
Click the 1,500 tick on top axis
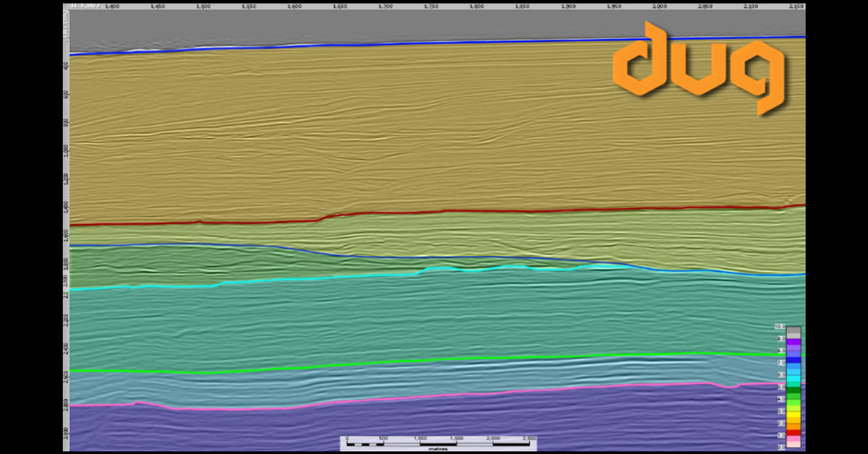coord(203,6)
